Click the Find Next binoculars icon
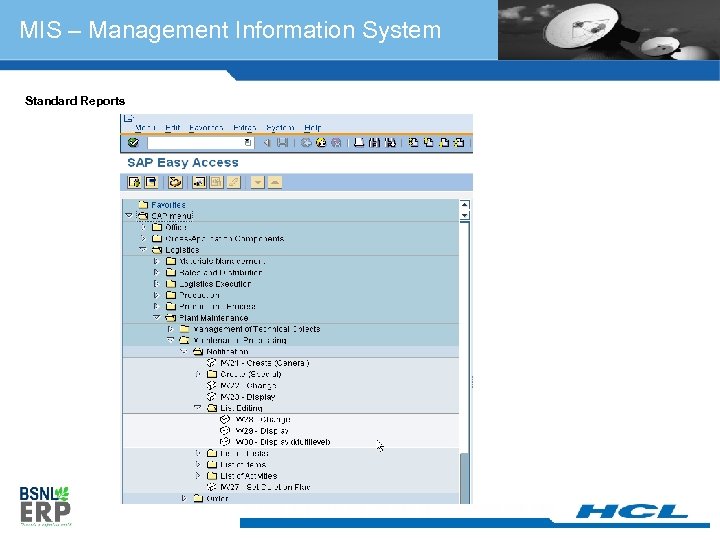This screenshot has width=720, height=540. 390,143
